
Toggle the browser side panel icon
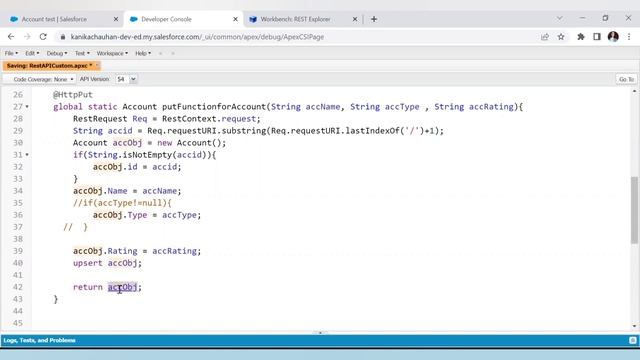click(597, 37)
